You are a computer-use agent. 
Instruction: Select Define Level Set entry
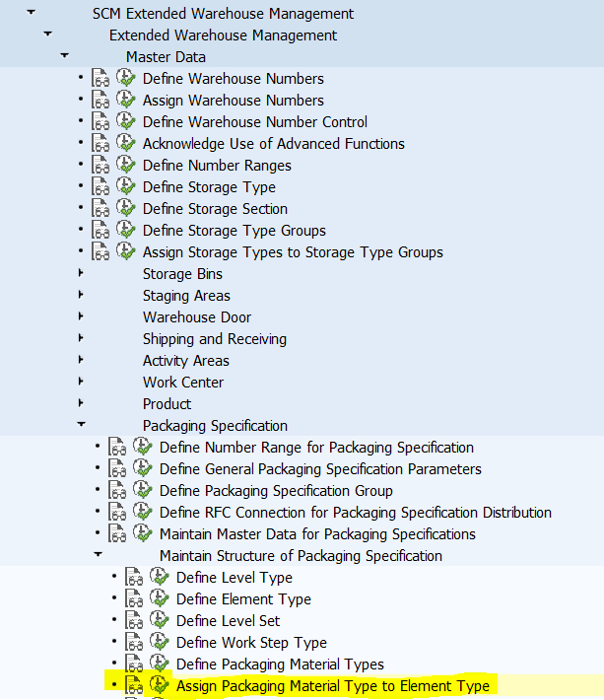pos(228,621)
